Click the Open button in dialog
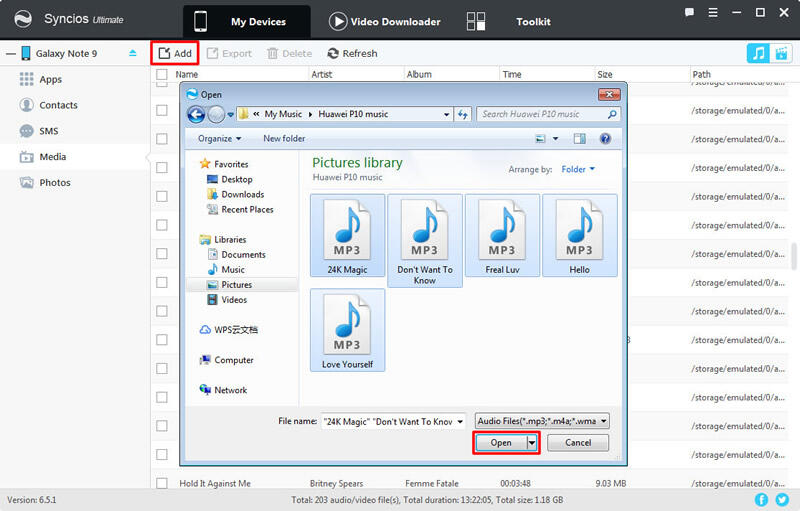Screen dimensions: 800x511 [501, 442]
